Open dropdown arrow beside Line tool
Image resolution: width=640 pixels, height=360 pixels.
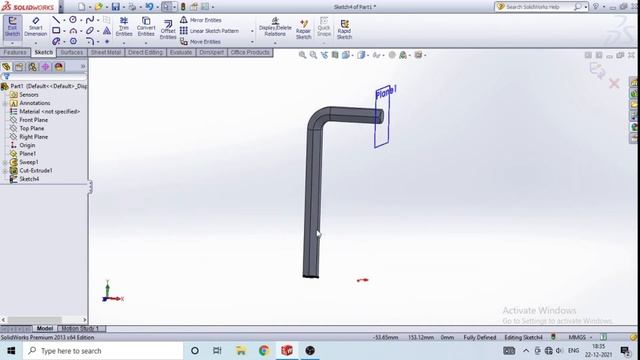point(64,20)
